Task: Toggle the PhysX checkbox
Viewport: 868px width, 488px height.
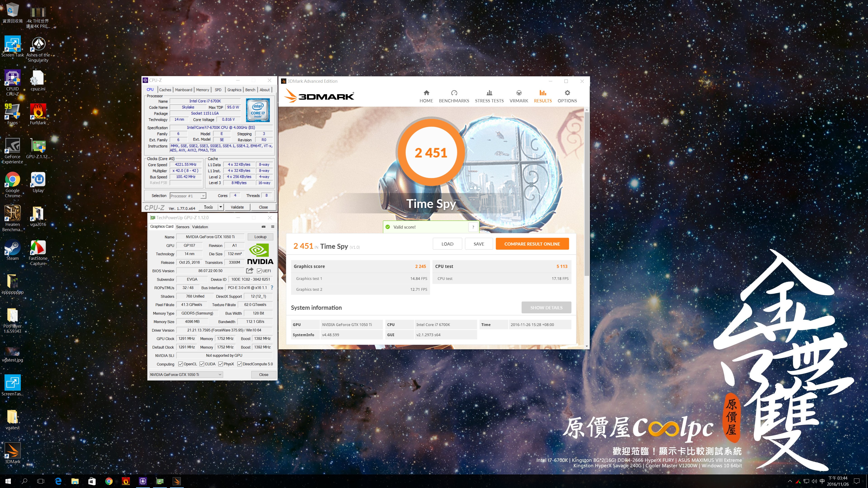Action: coord(221,364)
